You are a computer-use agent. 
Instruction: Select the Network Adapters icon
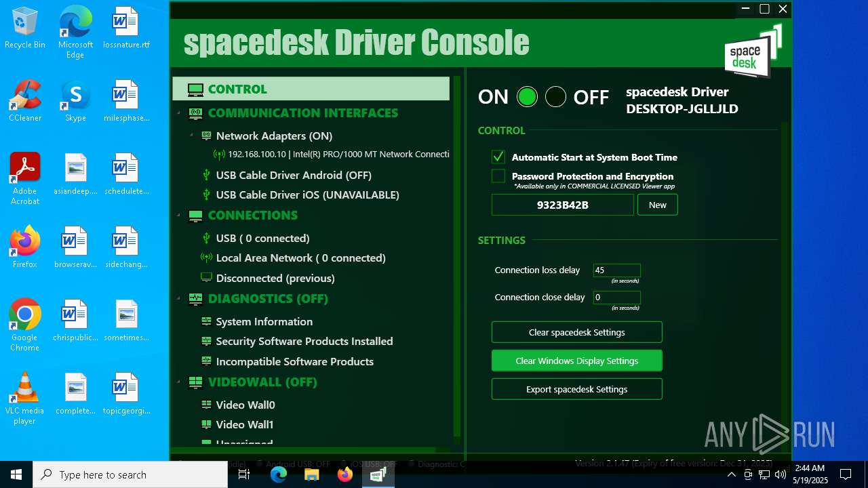[x=207, y=136]
